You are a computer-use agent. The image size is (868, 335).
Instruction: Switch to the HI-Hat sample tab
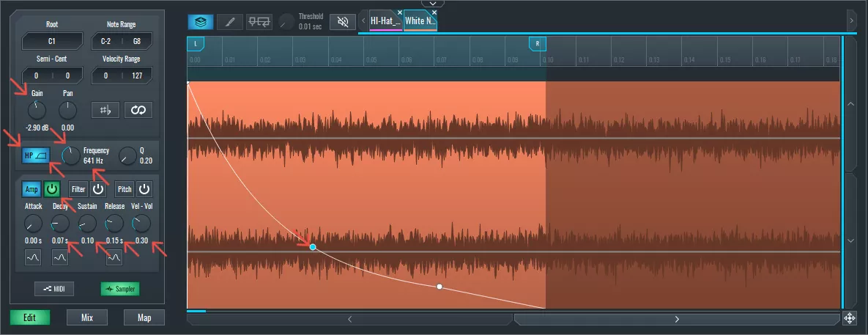click(x=384, y=21)
